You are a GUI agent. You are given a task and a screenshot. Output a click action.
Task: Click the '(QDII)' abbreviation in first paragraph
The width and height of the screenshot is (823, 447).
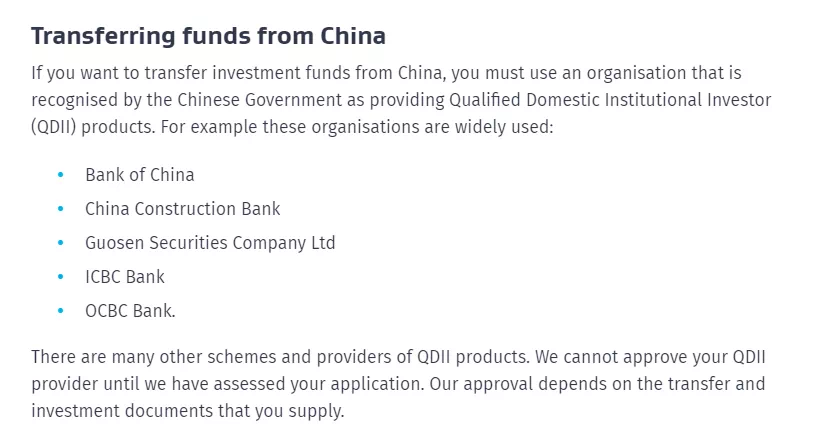click(x=54, y=127)
